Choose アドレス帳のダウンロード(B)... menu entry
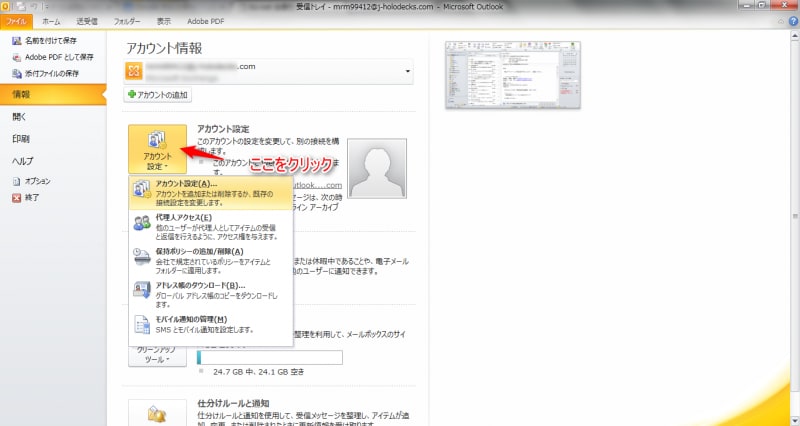800x426 pixels. [211, 295]
